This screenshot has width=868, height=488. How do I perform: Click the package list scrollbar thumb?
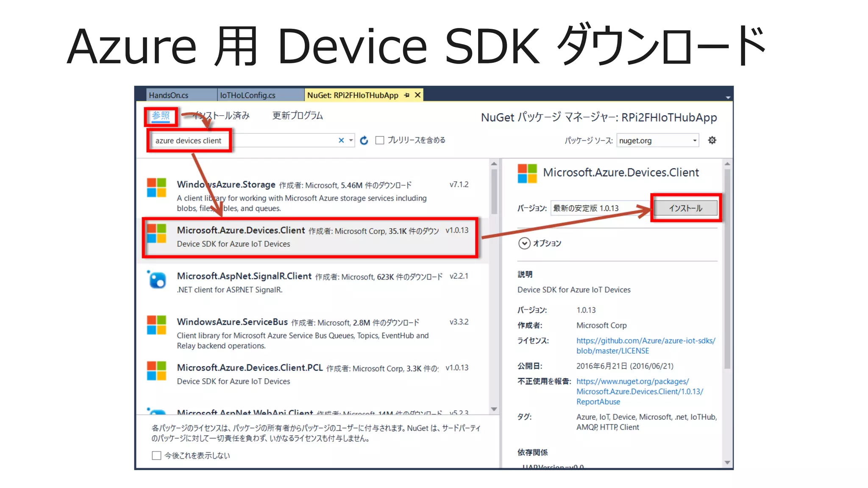coord(494,191)
